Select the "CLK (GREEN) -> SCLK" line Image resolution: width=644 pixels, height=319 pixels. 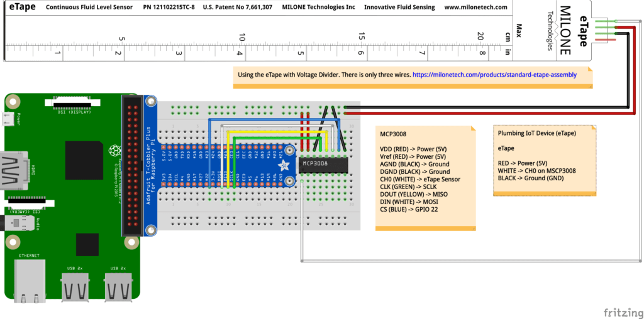point(408,187)
